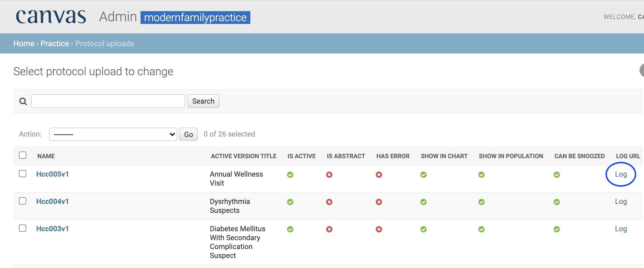This screenshot has width=644, height=268.
Task: Click Hcc005v1 red Is Abstract cross icon
Action: pos(329,175)
